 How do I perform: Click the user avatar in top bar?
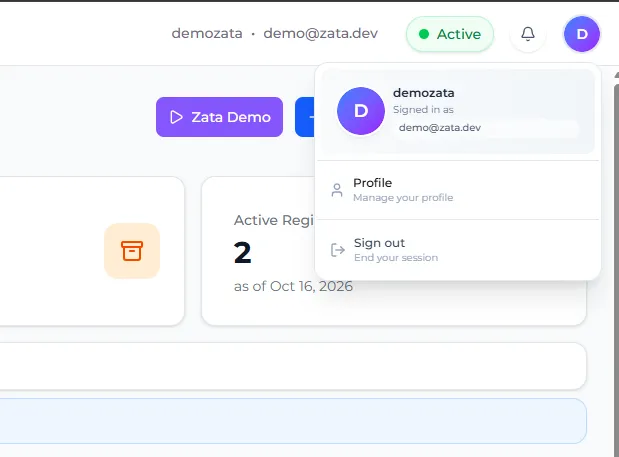581,34
